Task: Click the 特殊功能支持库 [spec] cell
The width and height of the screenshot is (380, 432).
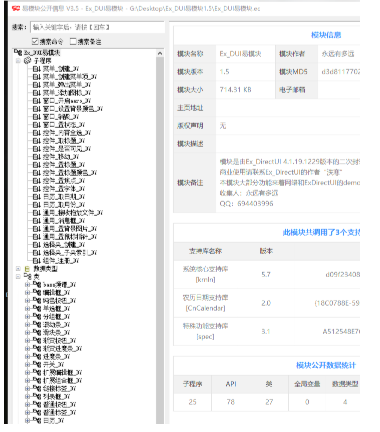Action: coord(205,331)
